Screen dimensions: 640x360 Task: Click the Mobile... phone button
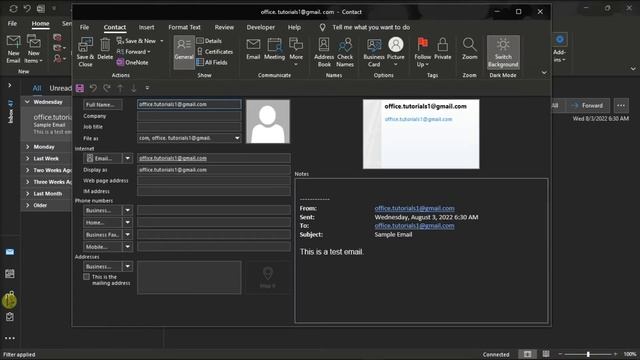tap(102, 247)
